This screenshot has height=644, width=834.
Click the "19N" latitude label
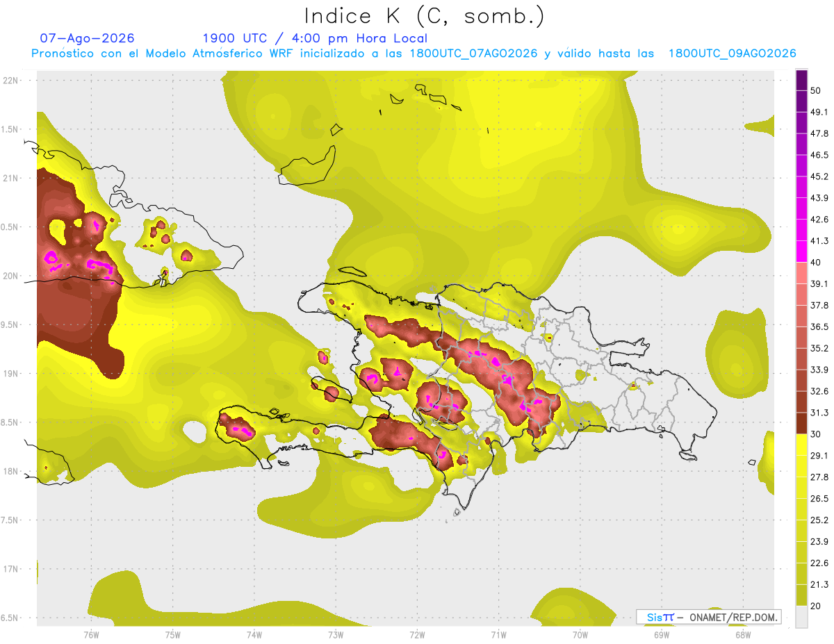(10, 373)
